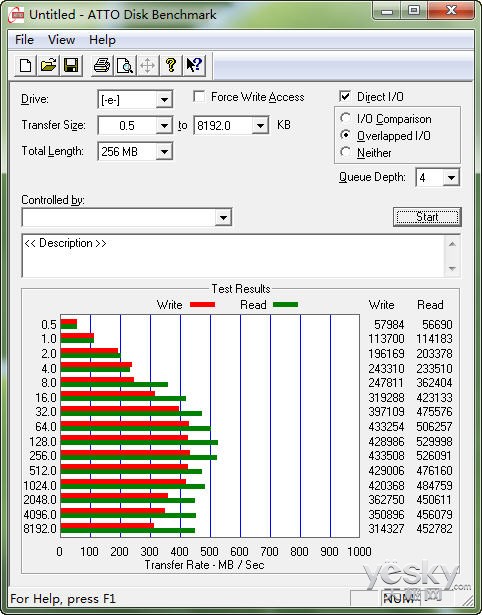Print results using printer icon
This screenshot has height=615, width=482.
tap(102, 65)
